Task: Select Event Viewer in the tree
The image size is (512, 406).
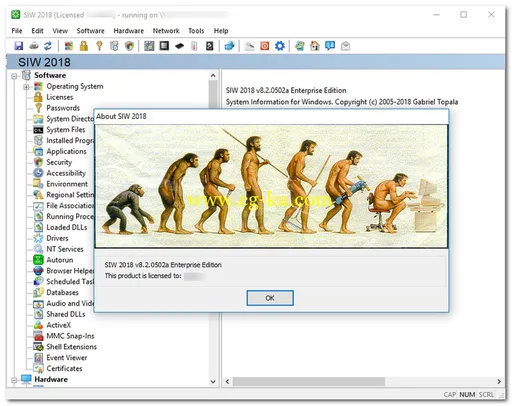Action: (x=67, y=357)
